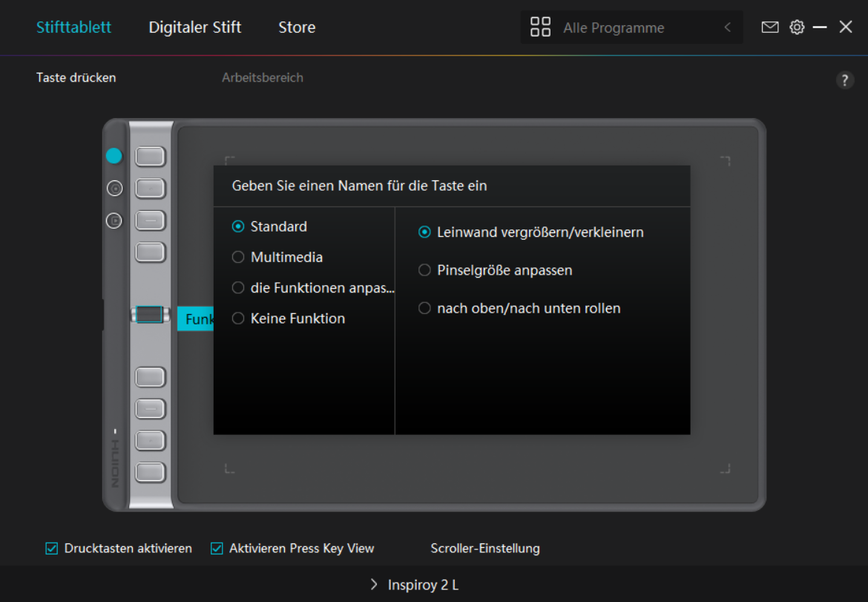Toggle Aktivieren Press Key View checkbox
This screenshot has height=602, width=868.
click(217, 549)
